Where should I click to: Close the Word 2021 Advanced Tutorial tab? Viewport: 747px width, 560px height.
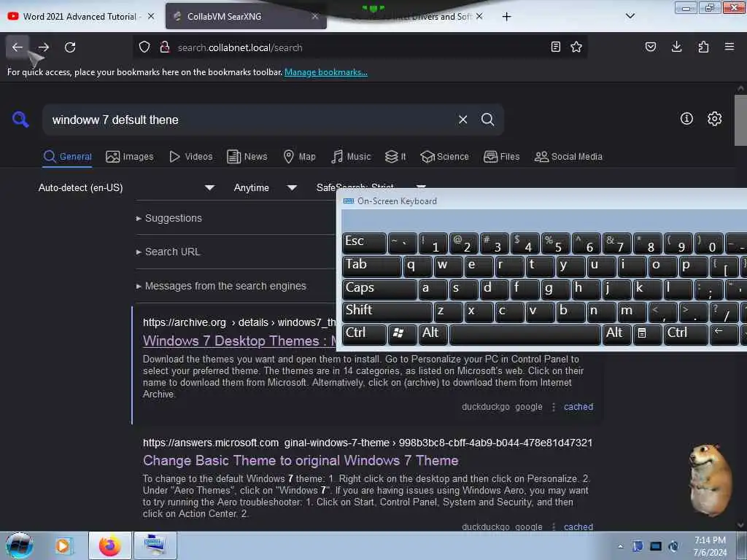[x=151, y=16]
